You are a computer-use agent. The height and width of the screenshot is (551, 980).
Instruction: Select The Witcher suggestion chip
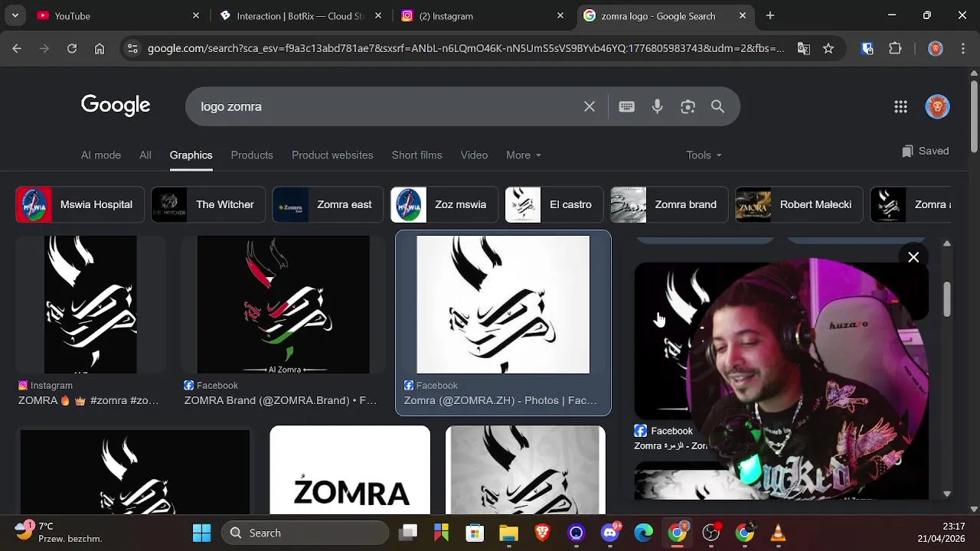point(208,204)
